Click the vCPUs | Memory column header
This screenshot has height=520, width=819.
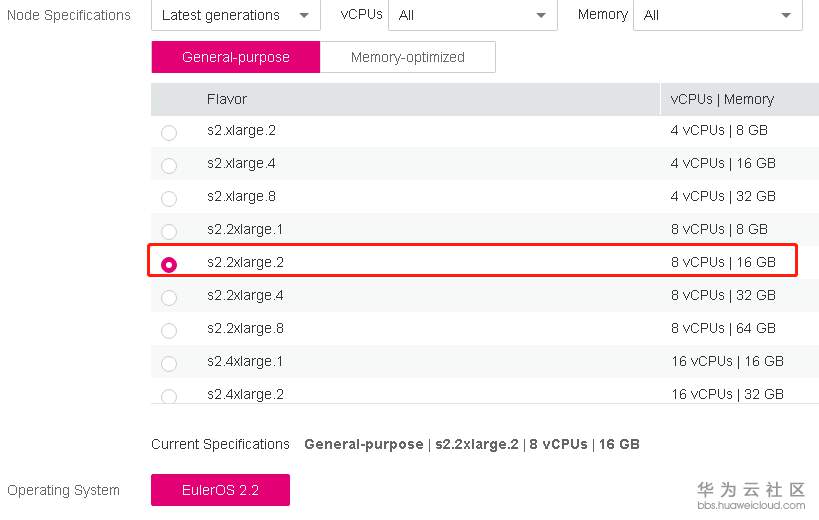tap(722, 99)
